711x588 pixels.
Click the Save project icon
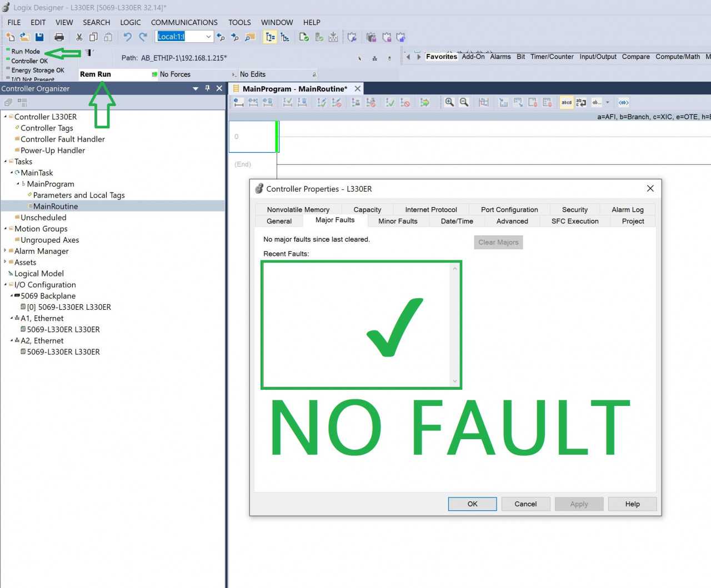[39, 37]
